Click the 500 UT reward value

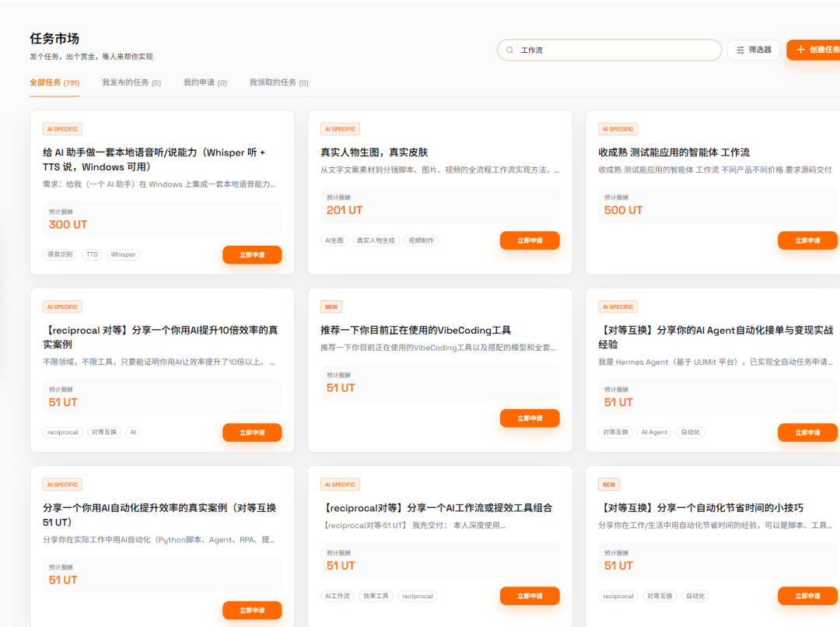coord(623,210)
